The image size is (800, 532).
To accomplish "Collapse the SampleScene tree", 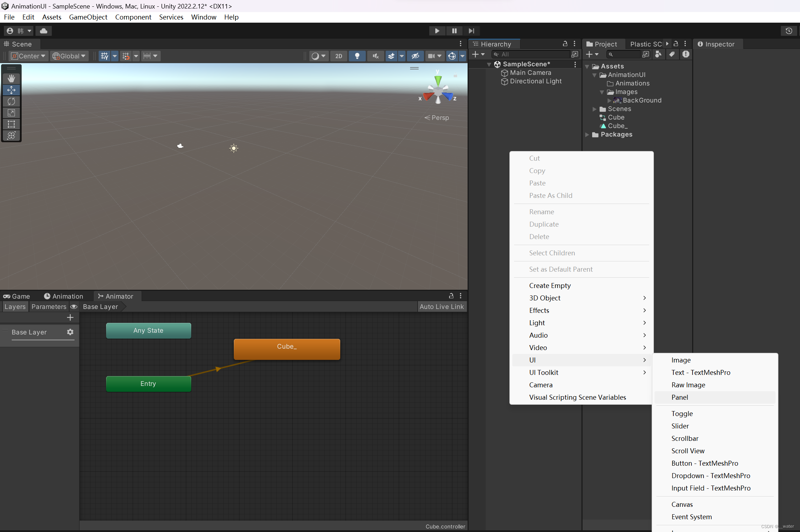I will (x=489, y=65).
